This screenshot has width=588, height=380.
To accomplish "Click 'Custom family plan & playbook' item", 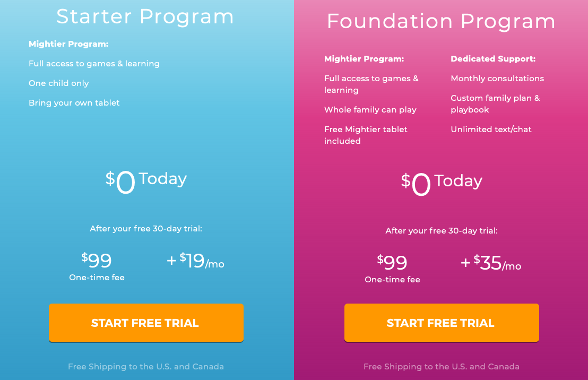I will (x=495, y=104).
